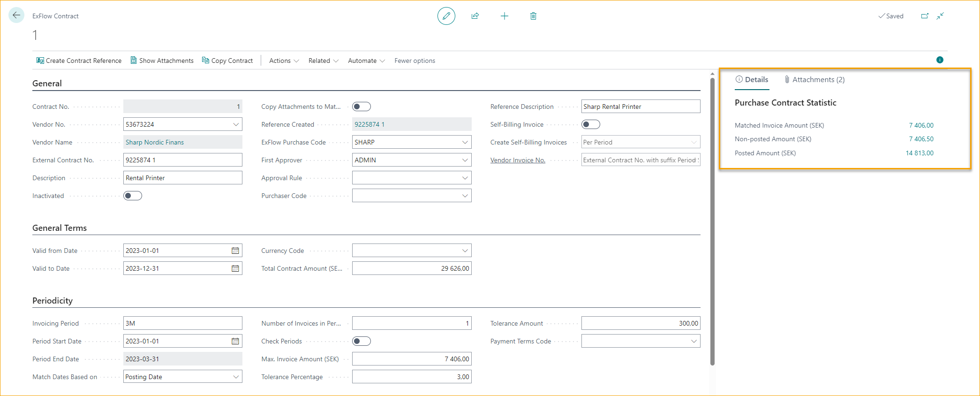Click the Description field Rental Printer
Image resolution: width=980 pixels, height=396 pixels.
183,178
